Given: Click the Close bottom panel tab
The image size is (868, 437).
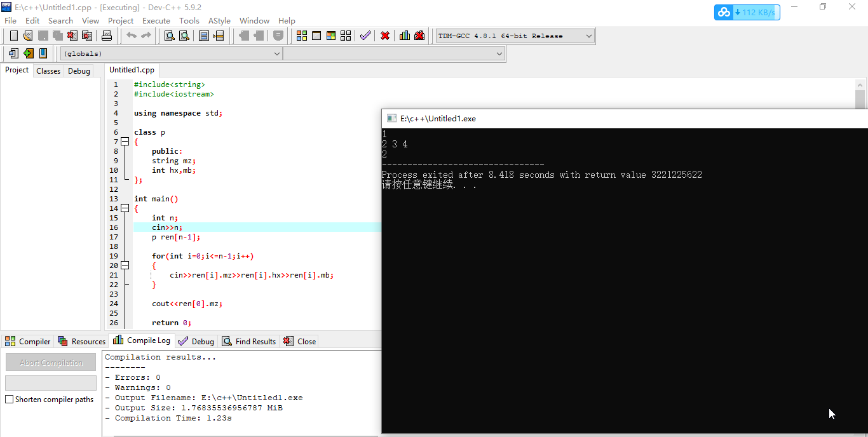Looking at the screenshot, I should pos(299,341).
